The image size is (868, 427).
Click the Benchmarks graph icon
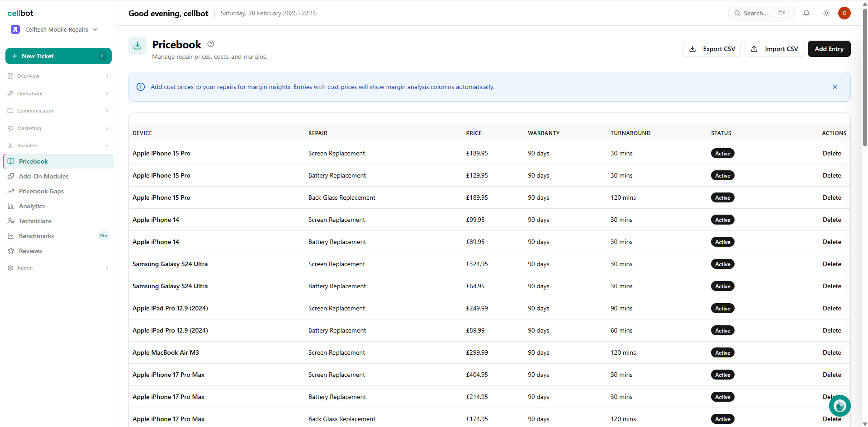[11, 236]
